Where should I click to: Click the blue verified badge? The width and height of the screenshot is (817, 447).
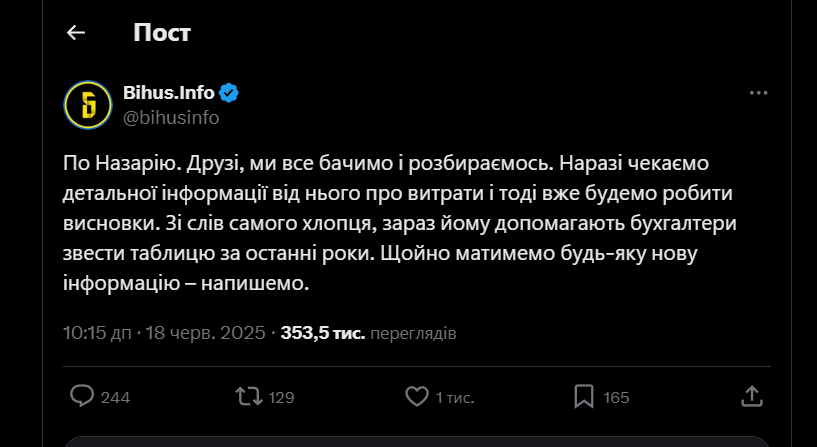[229, 94]
